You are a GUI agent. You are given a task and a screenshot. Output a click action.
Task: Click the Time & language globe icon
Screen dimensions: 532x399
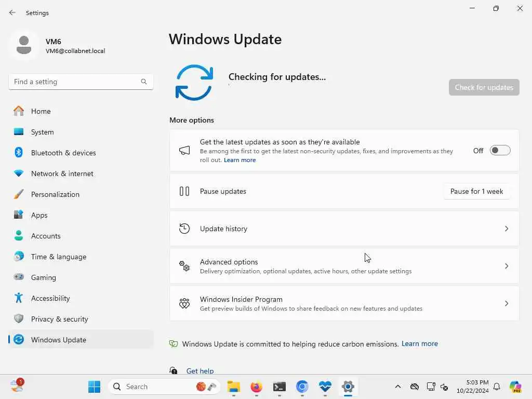click(x=19, y=256)
